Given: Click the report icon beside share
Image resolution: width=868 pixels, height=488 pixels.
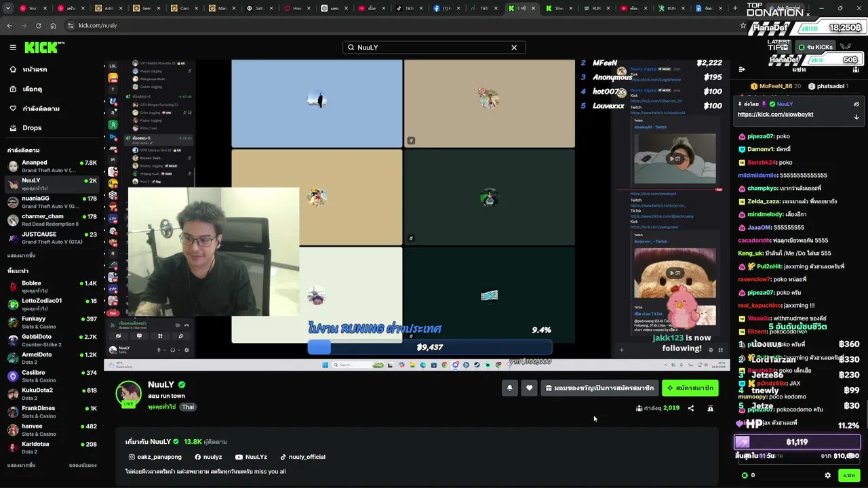Looking at the screenshot, I should (x=710, y=408).
